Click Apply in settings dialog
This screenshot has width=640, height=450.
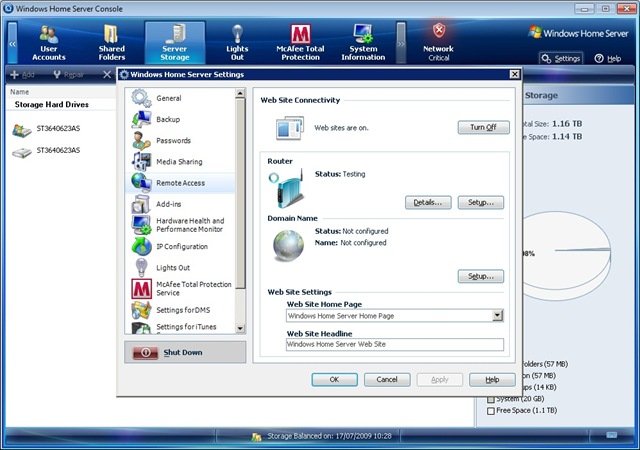tap(440, 380)
